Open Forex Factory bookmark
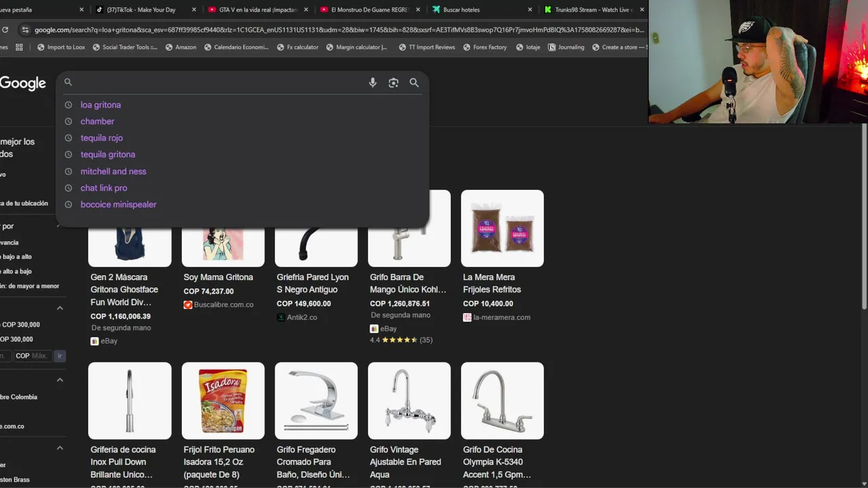This screenshot has width=868, height=488. pos(484,47)
